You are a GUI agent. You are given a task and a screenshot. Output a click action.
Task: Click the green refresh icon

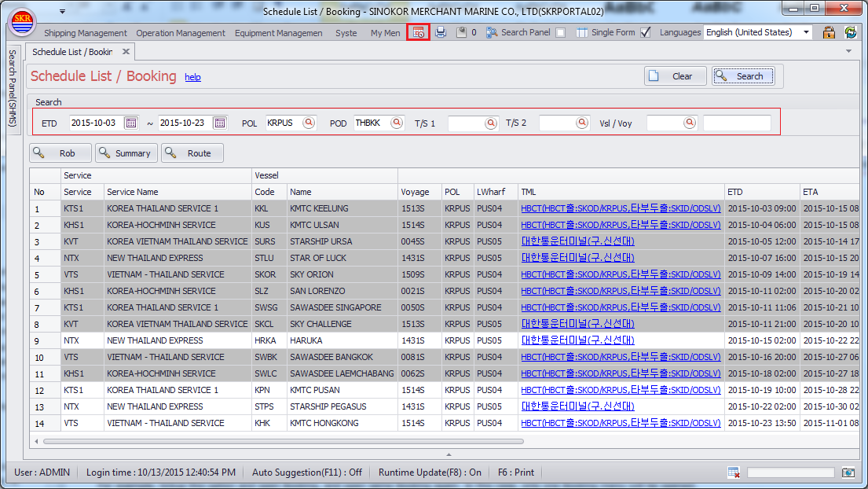coord(851,32)
